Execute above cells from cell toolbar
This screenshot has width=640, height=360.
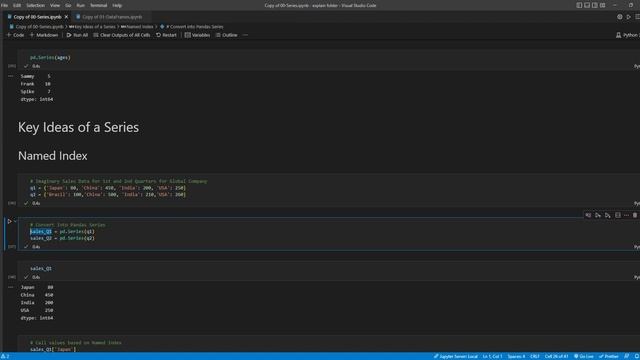(x=598, y=215)
